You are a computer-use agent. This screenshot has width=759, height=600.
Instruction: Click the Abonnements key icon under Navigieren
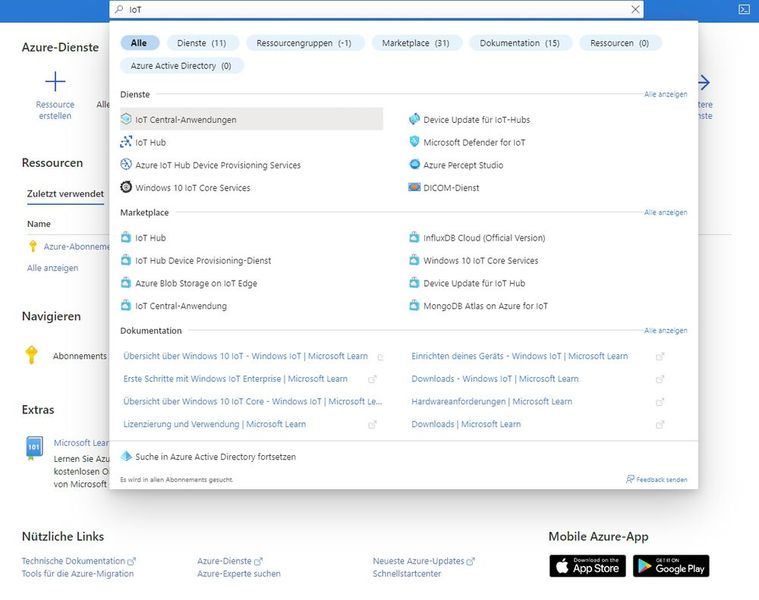click(x=31, y=355)
